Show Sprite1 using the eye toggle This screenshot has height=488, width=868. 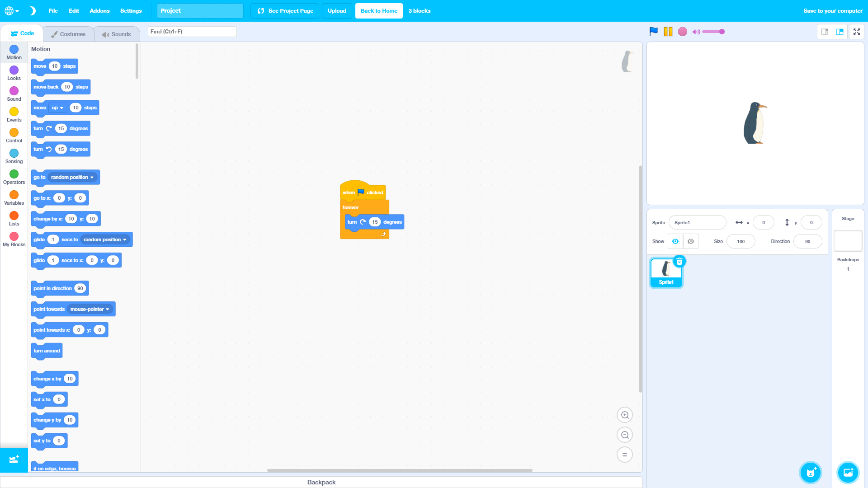pos(675,241)
